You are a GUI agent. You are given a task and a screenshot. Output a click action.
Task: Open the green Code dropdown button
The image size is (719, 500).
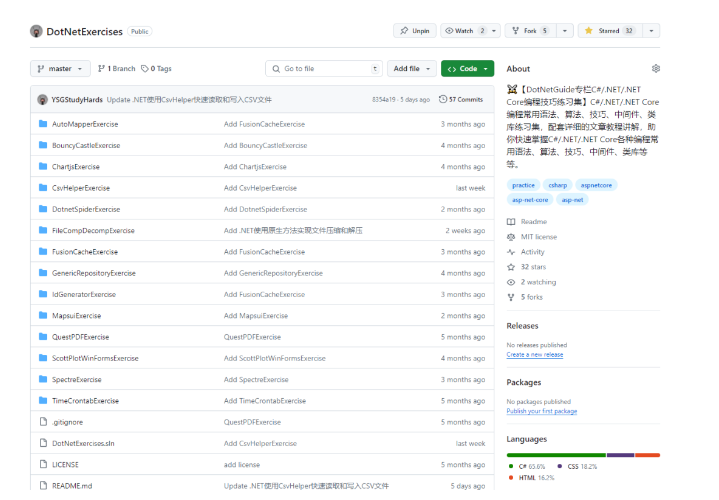point(467,68)
